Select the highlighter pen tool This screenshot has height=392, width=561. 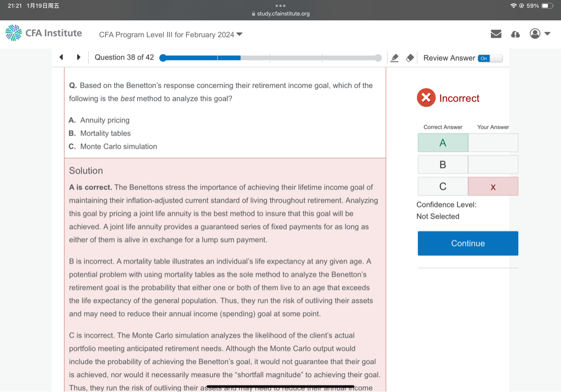pyautogui.click(x=394, y=58)
